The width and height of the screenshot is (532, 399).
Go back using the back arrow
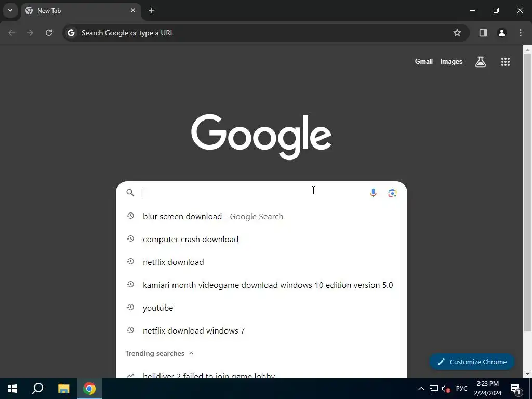point(11,33)
